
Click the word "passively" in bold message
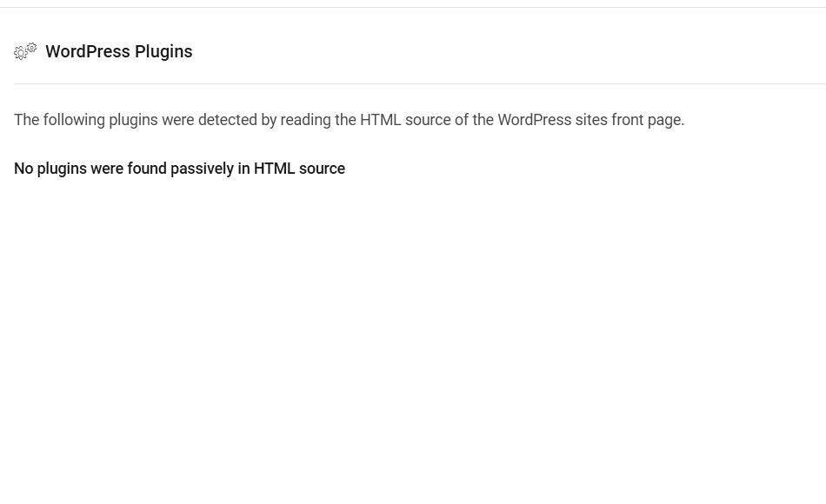point(203,169)
